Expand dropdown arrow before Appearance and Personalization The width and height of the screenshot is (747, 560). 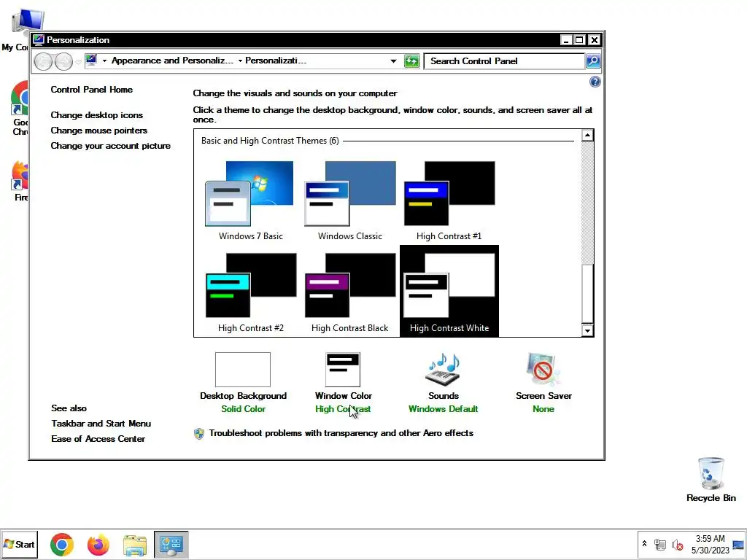[x=104, y=61]
